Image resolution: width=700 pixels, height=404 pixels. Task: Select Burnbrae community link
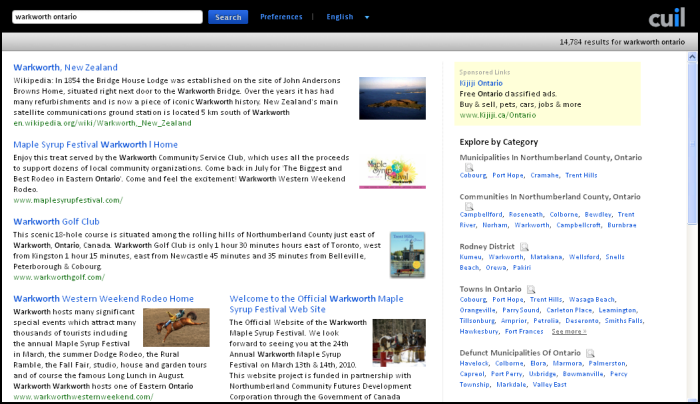click(x=622, y=225)
